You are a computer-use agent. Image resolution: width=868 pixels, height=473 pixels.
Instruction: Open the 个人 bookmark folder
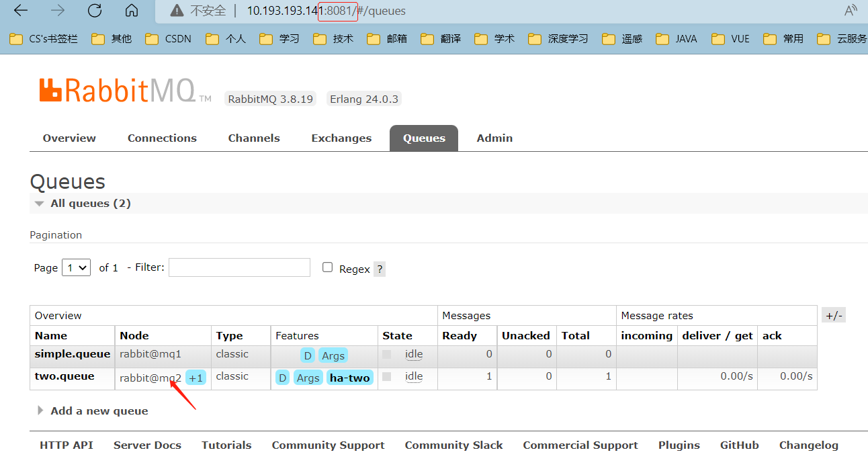pos(226,39)
